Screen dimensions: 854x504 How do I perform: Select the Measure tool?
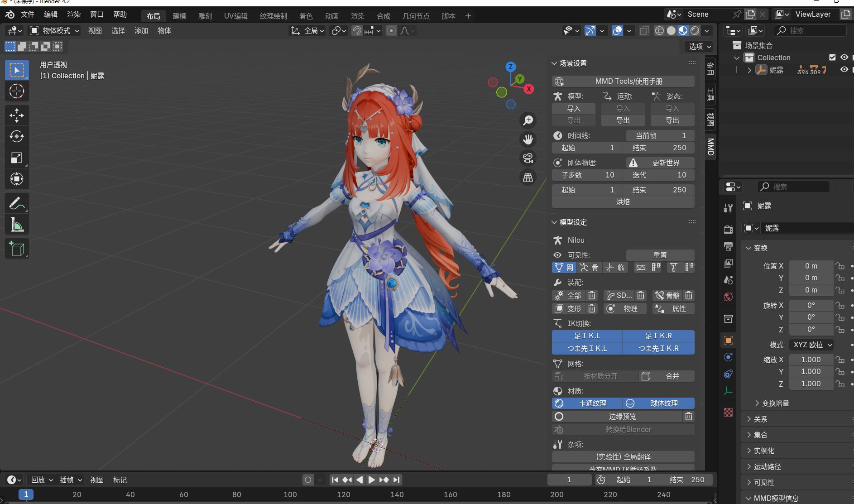click(17, 225)
